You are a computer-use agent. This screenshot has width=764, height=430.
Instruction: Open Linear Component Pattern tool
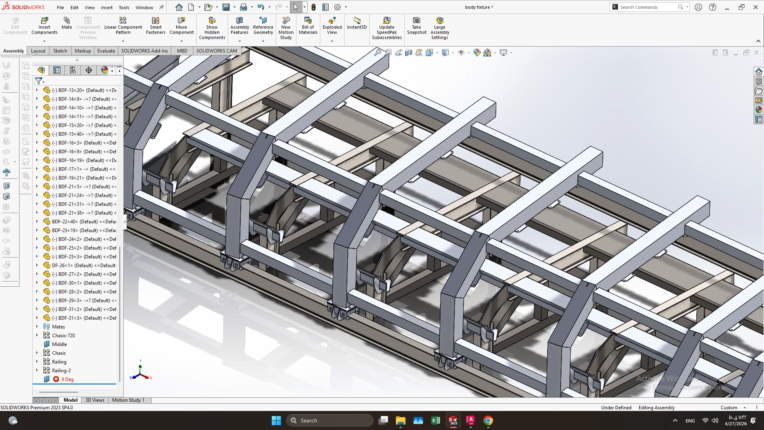(x=123, y=26)
